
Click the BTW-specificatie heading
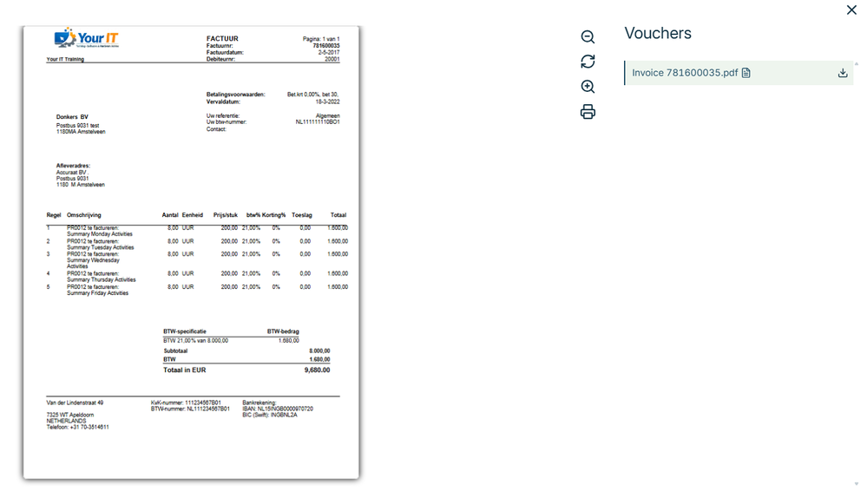click(x=185, y=331)
